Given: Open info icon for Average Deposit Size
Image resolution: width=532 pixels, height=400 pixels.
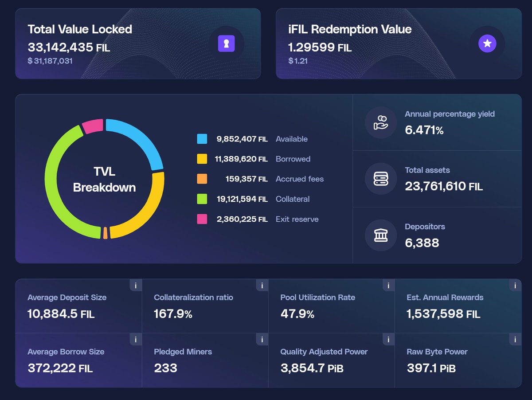Looking at the screenshot, I should [x=136, y=285].
